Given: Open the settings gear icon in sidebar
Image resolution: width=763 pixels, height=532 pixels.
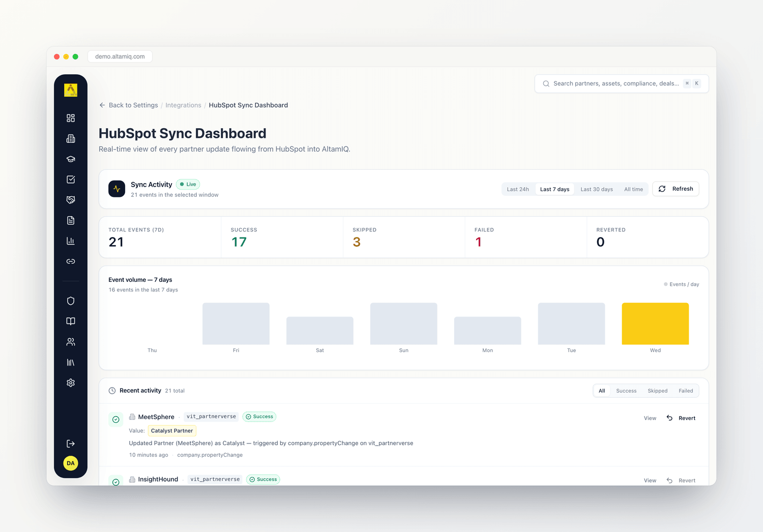Looking at the screenshot, I should 71,382.
